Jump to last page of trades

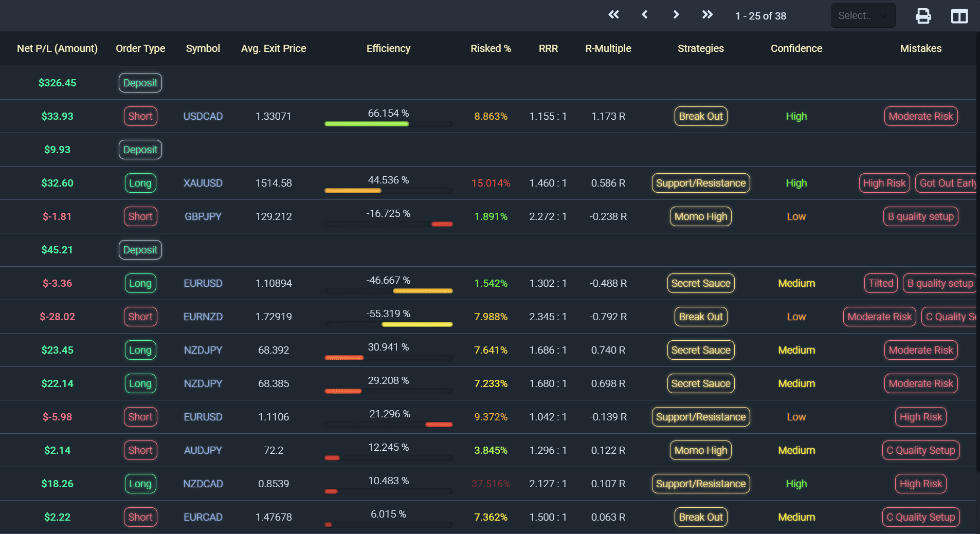pos(707,15)
